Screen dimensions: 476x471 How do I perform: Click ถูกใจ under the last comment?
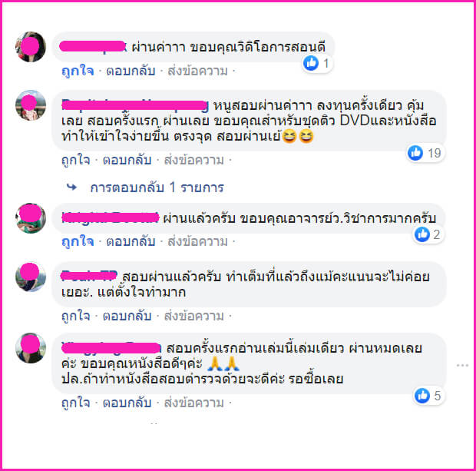coord(76,403)
